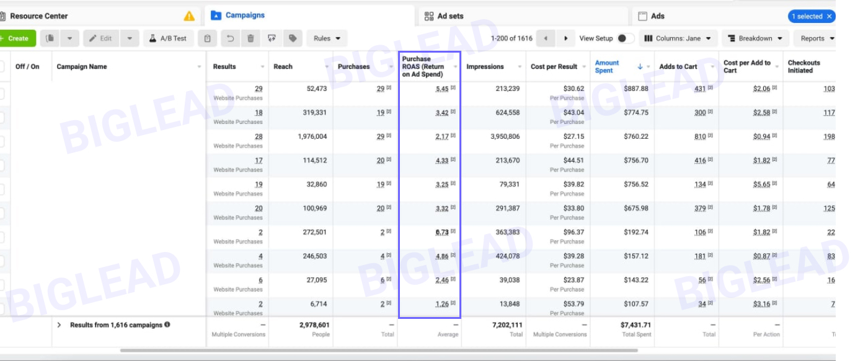
Task: Click the export/share icon beside the trash
Action: (x=272, y=38)
